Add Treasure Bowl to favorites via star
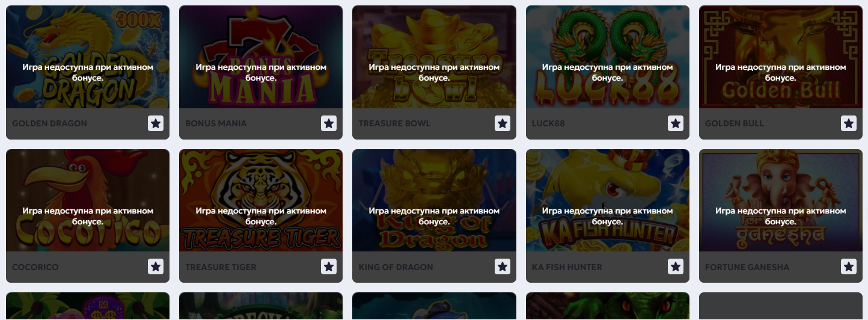 pos(503,123)
